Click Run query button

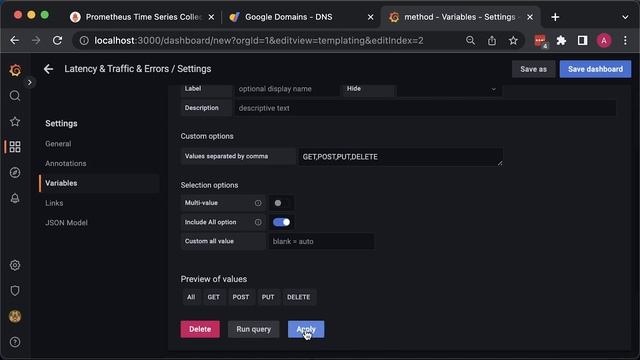[x=253, y=329]
